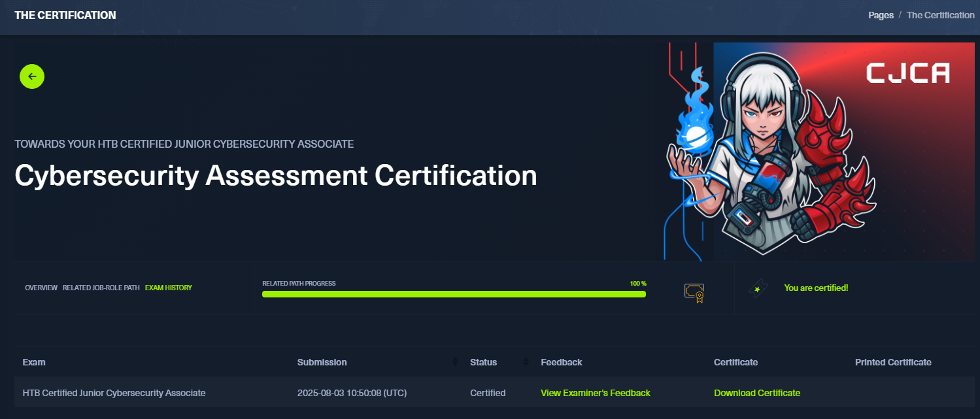Click the Download Certificate link
Viewport: 980px width, 419px height.
[x=757, y=393]
